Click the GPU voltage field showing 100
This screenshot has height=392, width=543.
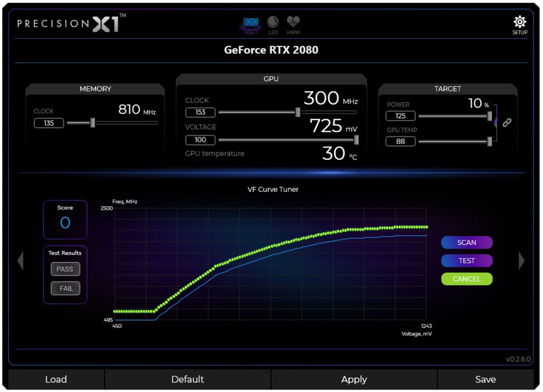point(200,140)
